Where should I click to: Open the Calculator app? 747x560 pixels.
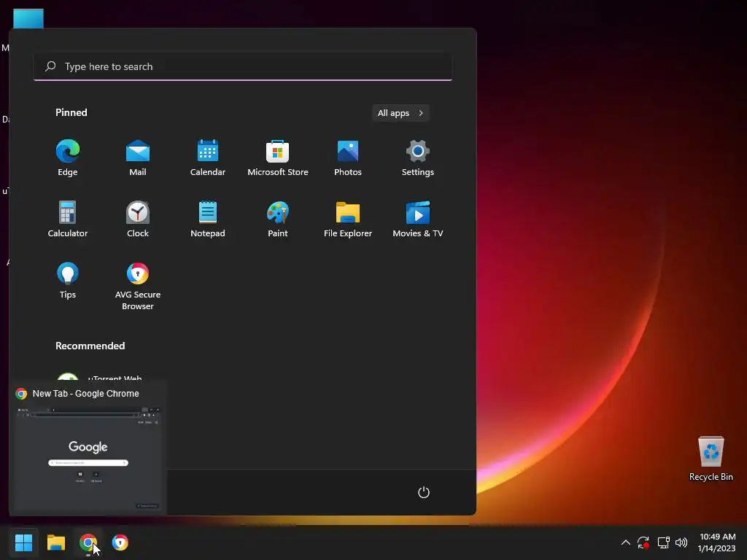coord(68,219)
